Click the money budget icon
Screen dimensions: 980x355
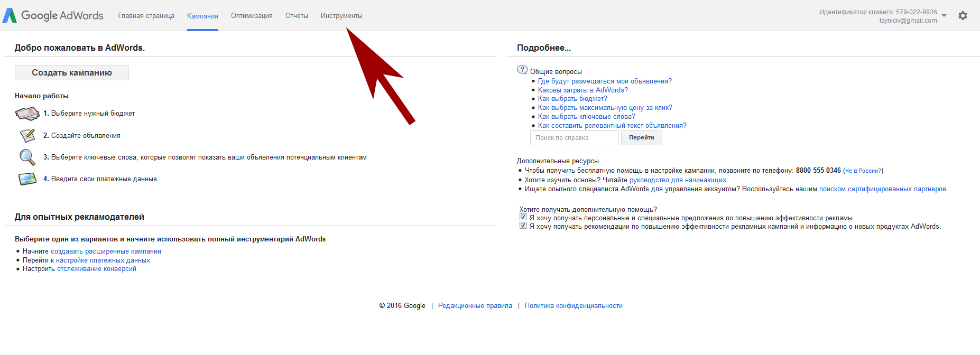(27, 114)
